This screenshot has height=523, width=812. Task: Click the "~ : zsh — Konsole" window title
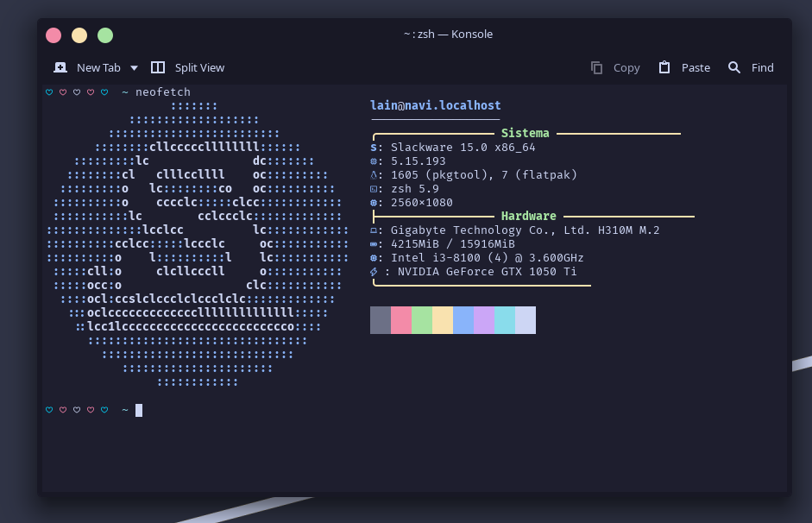(x=448, y=35)
